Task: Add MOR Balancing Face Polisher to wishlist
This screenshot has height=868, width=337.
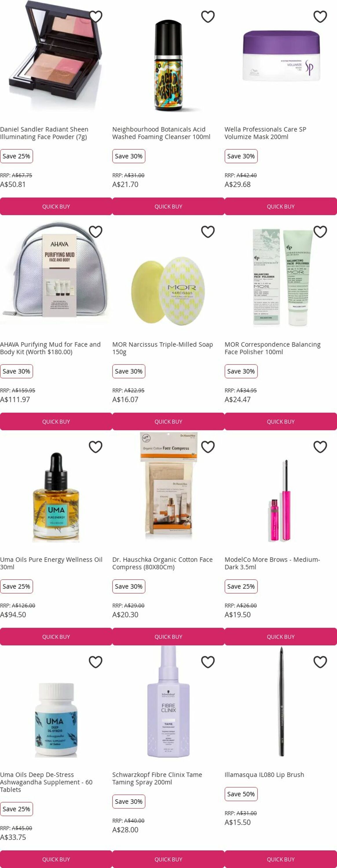Action: point(320,231)
